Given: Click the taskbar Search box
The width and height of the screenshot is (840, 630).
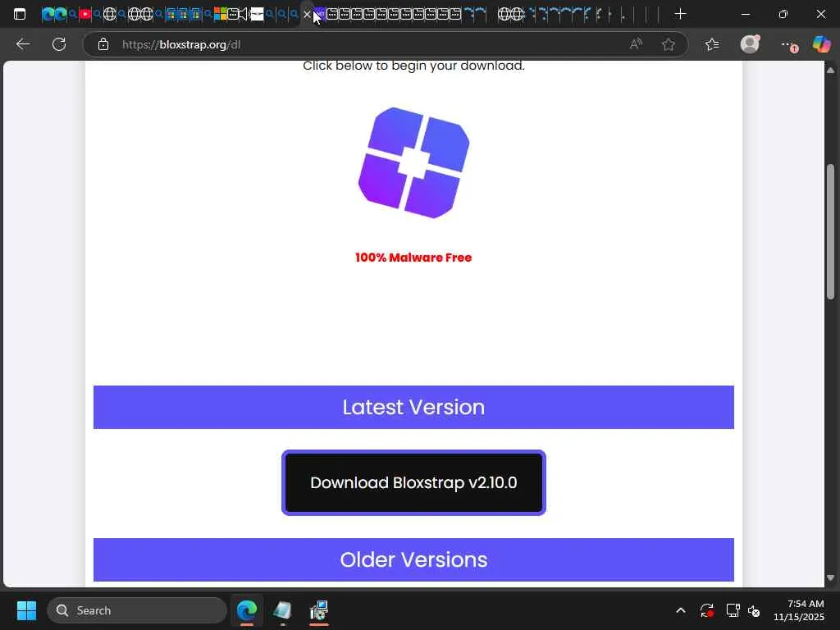Looking at the screenshot, I should point(137,610).
